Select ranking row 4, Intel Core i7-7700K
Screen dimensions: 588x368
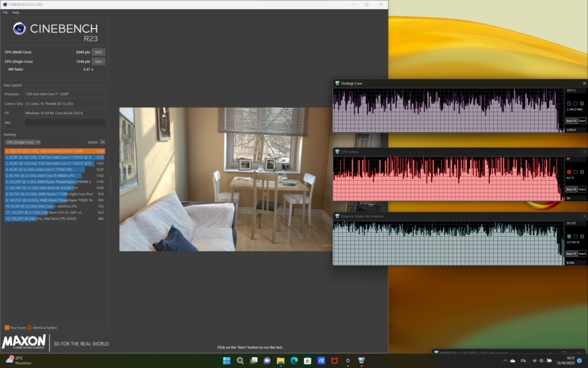pyautogui.click(x=55, y=170)
